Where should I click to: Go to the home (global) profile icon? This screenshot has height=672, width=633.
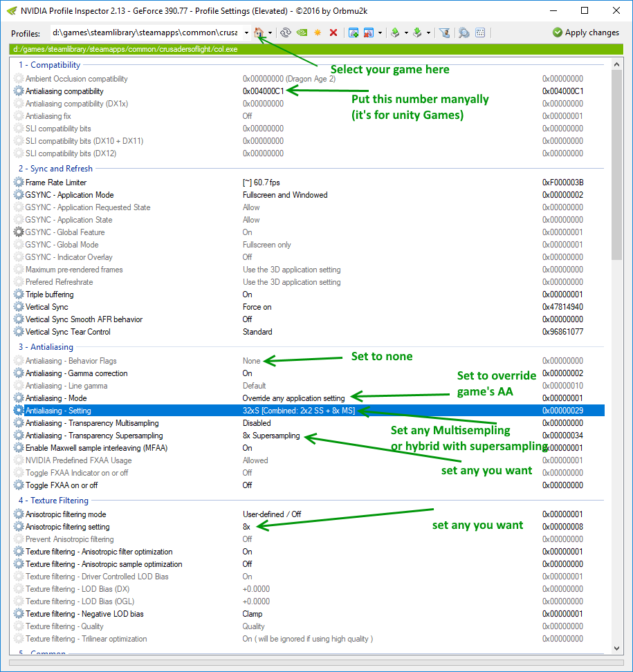pos(259,32)
